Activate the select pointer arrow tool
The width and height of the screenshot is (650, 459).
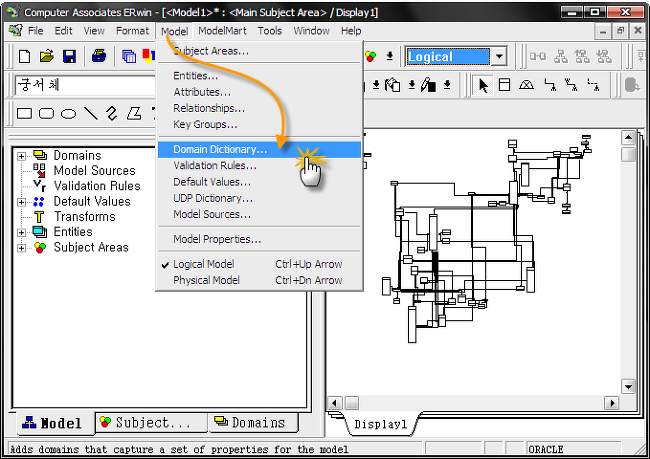[483, 85]
